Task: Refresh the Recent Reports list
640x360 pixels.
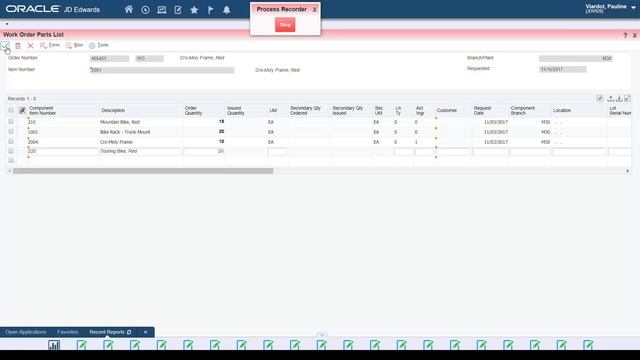Action: [x=129, y=332]
